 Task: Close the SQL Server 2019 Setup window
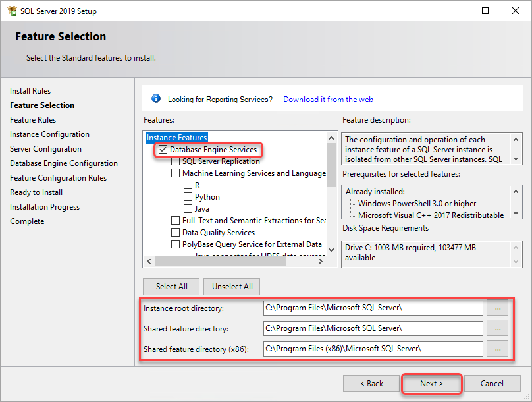[x=516, y=11]
